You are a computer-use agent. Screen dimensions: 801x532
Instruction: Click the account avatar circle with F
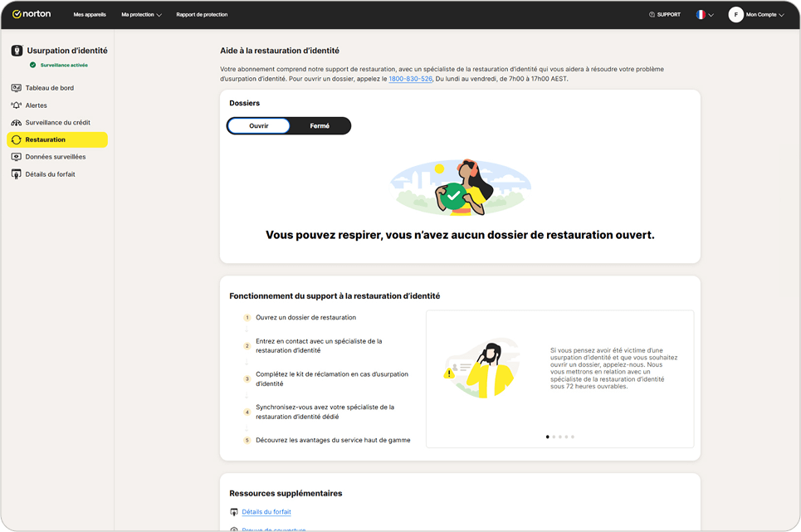coord(735,14)
